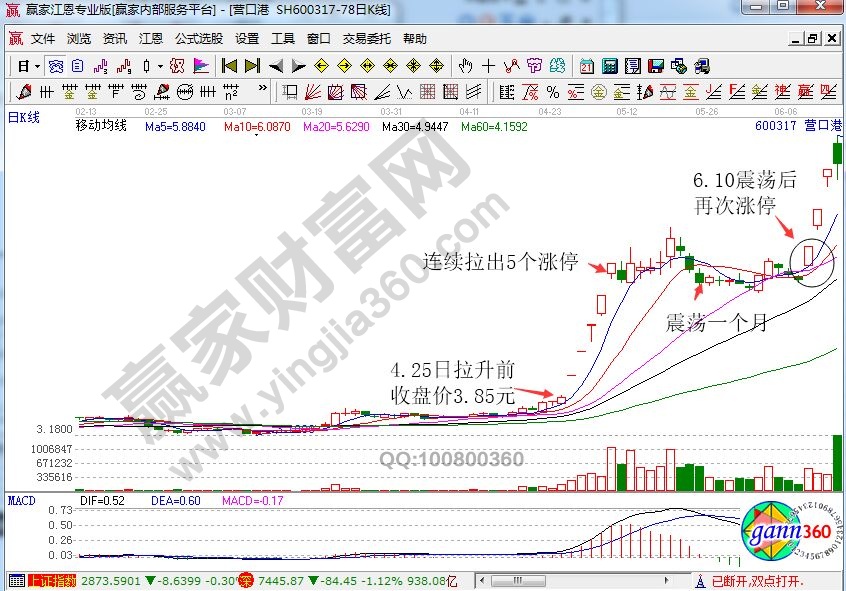The height and width of the screenshot is (591, 846).
Task: Click the yellow diamond left-arrow icon
Action: [x=321, y=66]
